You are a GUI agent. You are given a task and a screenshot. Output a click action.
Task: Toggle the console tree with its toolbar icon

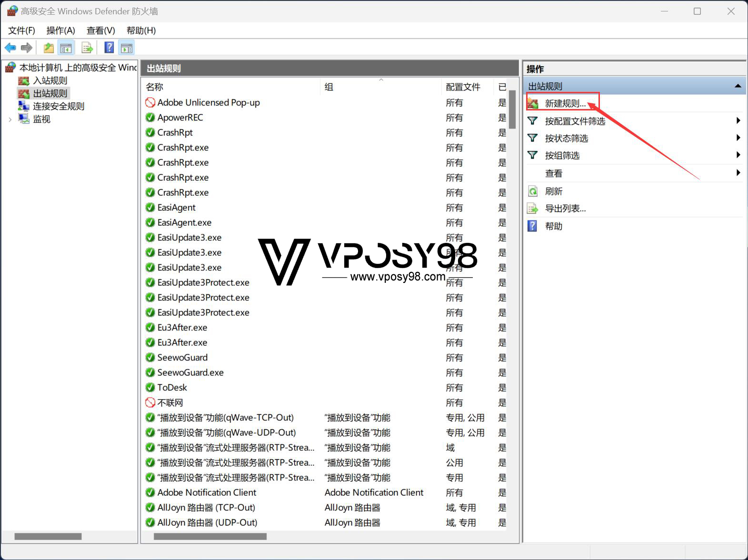click(66, 48)
